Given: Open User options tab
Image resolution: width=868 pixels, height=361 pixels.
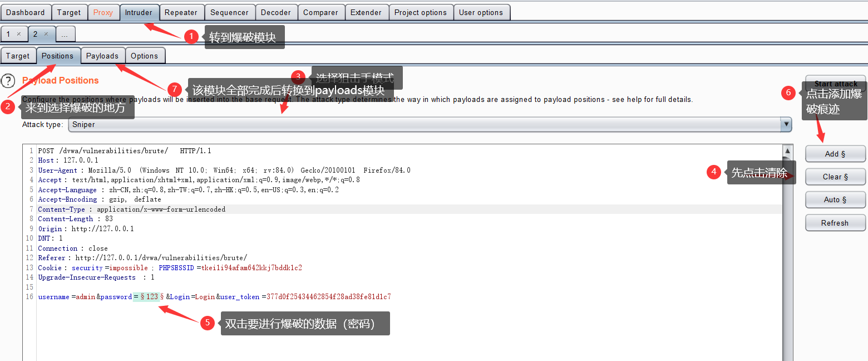Looking at the screenshot, I should pos(481,12).
